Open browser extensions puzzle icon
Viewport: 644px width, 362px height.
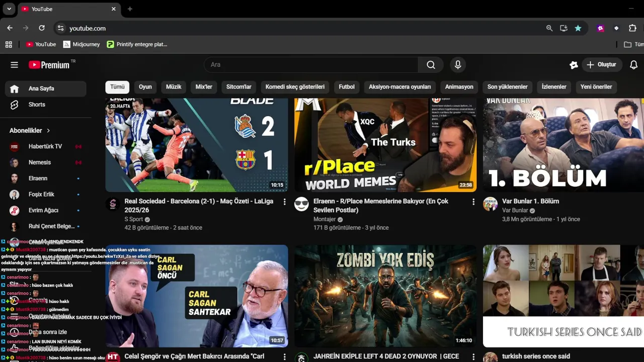[632, 28]
